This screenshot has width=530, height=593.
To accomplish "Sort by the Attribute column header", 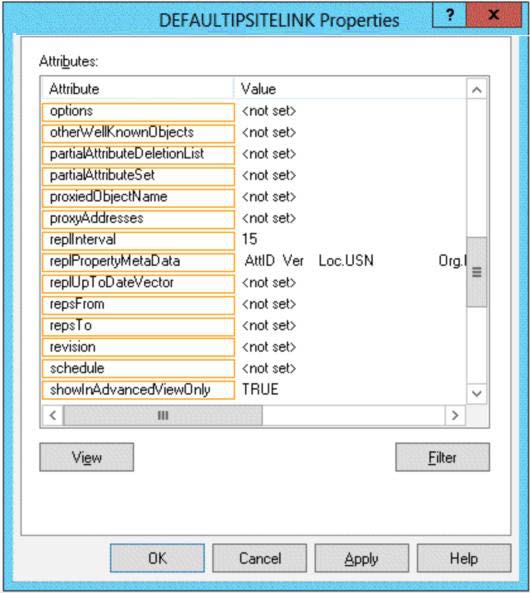I will [138, 89].
